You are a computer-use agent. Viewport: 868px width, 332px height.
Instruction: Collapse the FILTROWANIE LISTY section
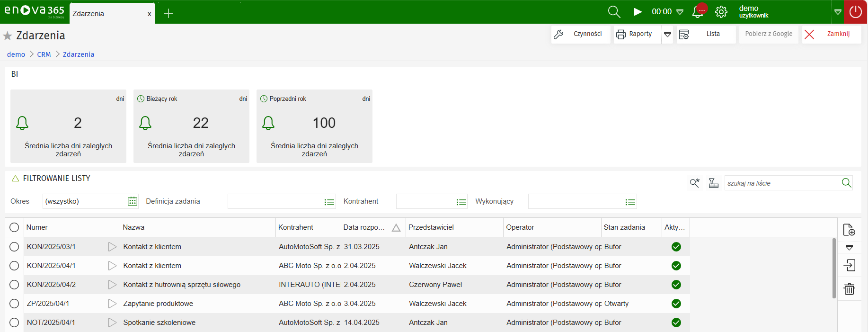click(15, 179)
